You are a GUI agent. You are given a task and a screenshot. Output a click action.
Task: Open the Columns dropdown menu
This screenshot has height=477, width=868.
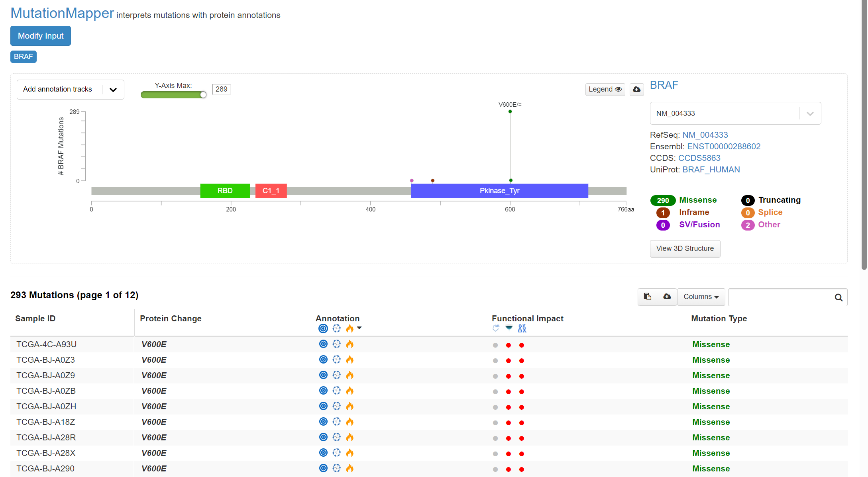[x=701, y=297]
